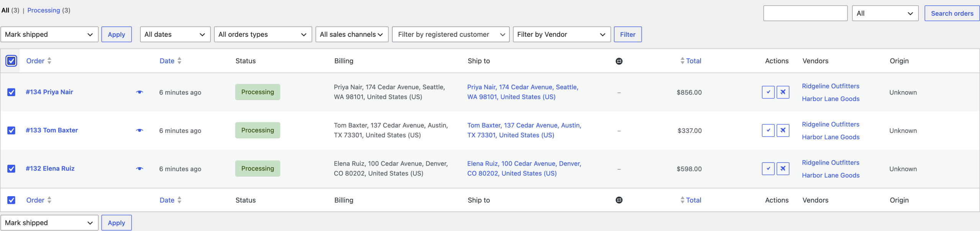Open the All dates filter dropdown
980x231 pixels.
click(x=175, y=34)
